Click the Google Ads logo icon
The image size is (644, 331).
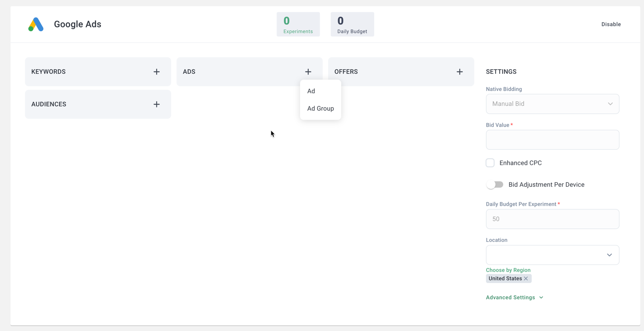click(x=36, y=24)
